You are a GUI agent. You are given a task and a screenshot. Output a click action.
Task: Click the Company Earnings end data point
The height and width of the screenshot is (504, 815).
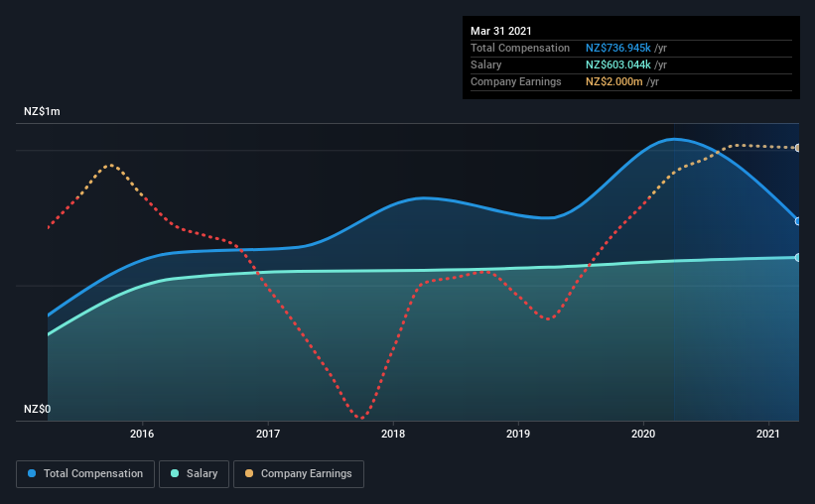pyautogui.click(x=798, y=148)
